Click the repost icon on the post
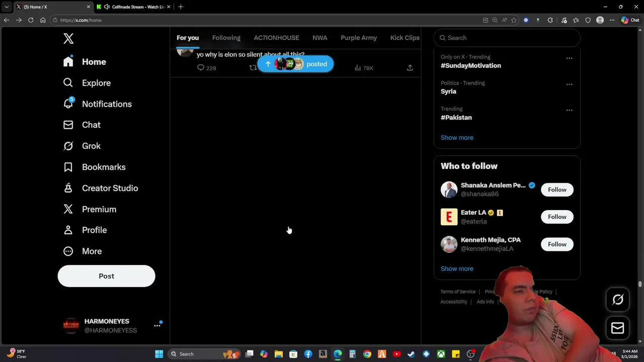The height and width of the screenshot is (362, 644). click(x=253, y=68)
